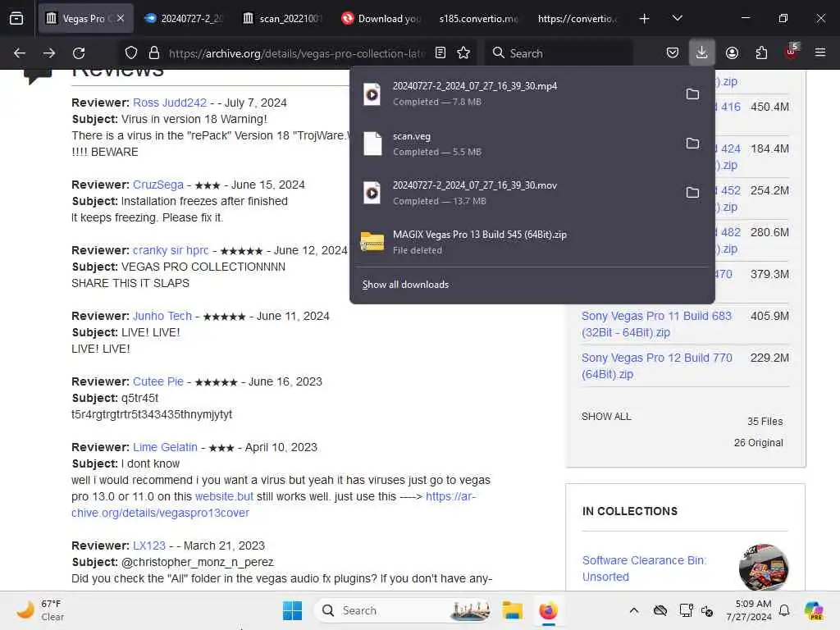Click the Software Clearance Bin thumbnail
840x630 pixels.
[x=764, y=568]
